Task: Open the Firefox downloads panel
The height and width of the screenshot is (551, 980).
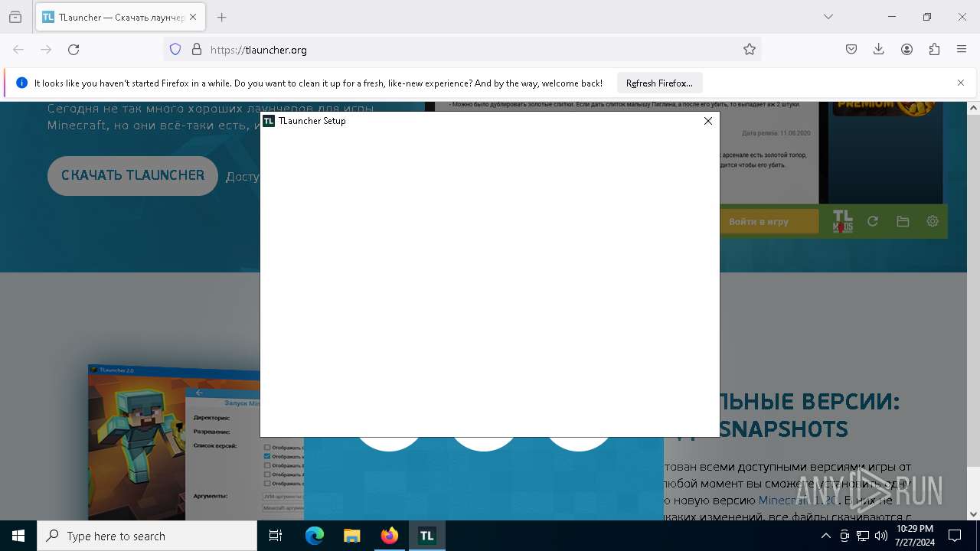Action: [x=879, y=50]
